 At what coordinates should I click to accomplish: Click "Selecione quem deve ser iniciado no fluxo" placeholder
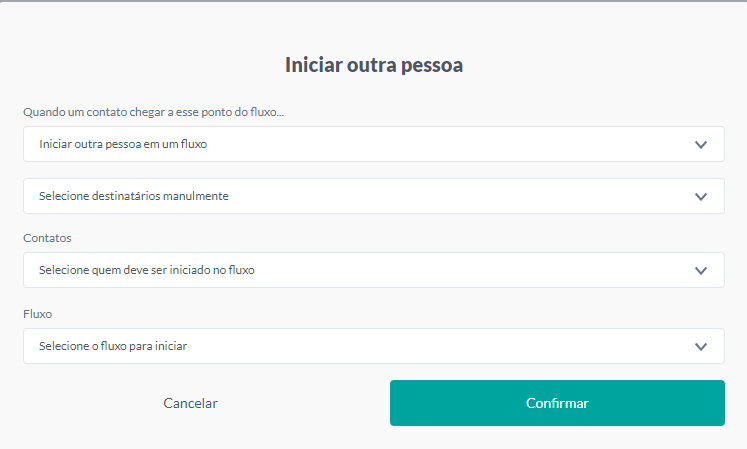click(147, 270)
